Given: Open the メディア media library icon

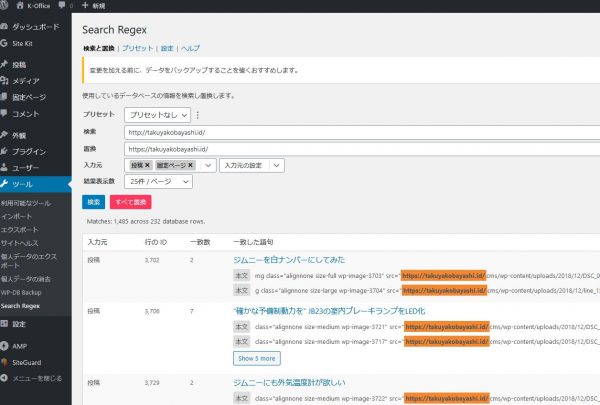Looking at the screenshot, I should (x=7, y=80).
